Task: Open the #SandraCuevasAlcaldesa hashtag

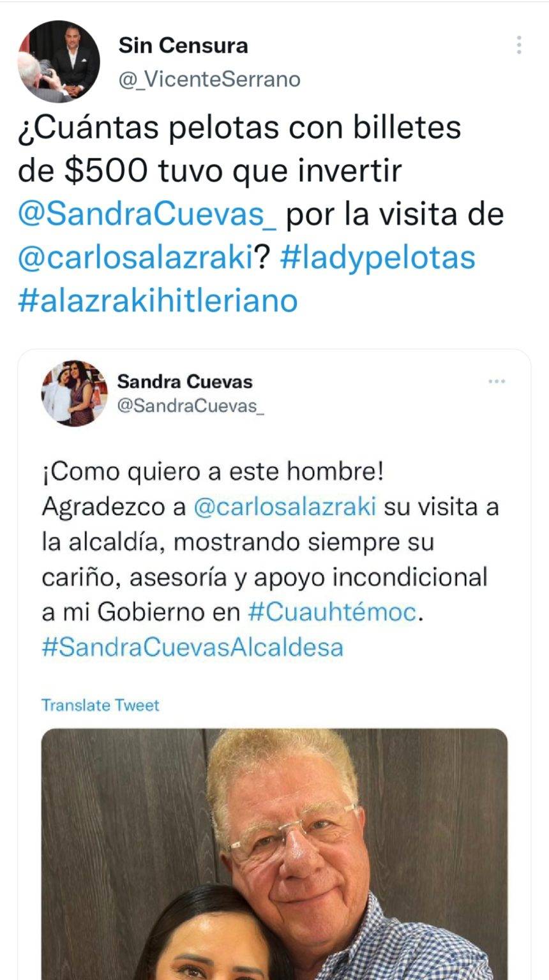Action: [x=193, y=648]
